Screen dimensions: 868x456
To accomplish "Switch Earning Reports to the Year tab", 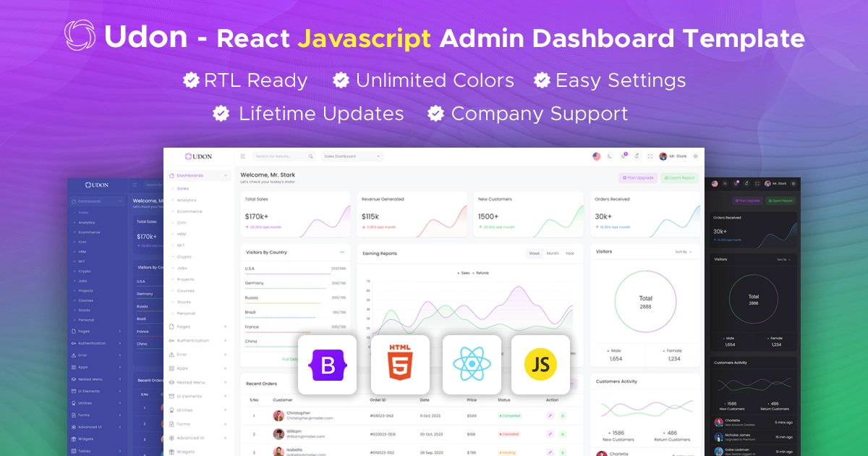I will 570,253.
